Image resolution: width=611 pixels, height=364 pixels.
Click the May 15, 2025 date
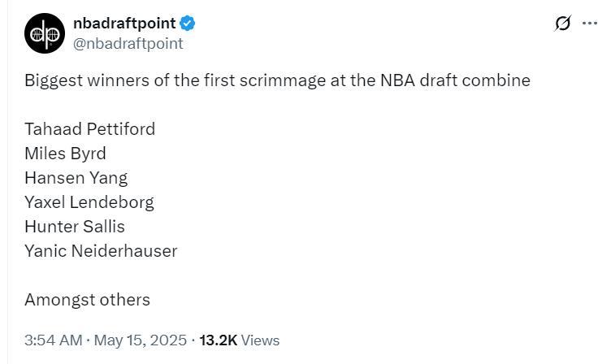pyautogui.click(x=140, y=340)
